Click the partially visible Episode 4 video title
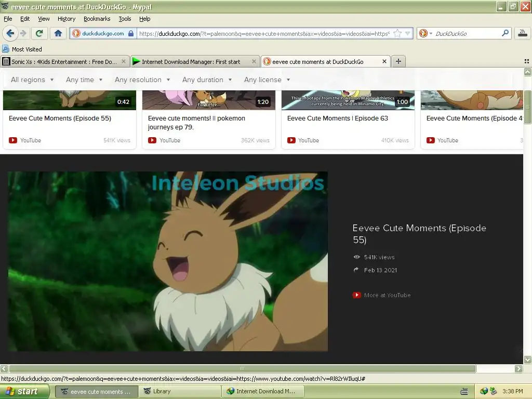This screenshot has width=532, height=399. click(x=474, y=118)
